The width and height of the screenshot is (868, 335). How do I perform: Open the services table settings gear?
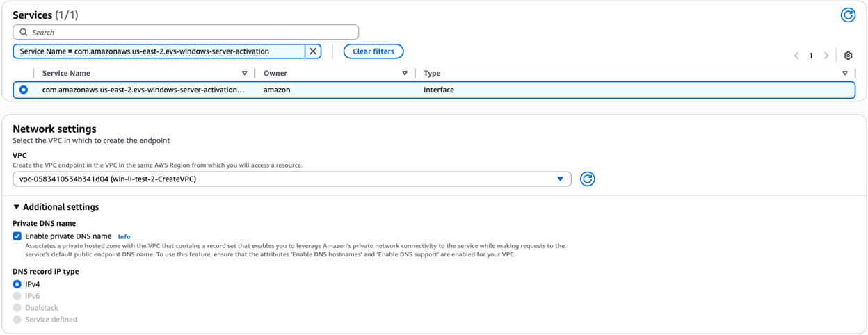[x=848, y=56]
